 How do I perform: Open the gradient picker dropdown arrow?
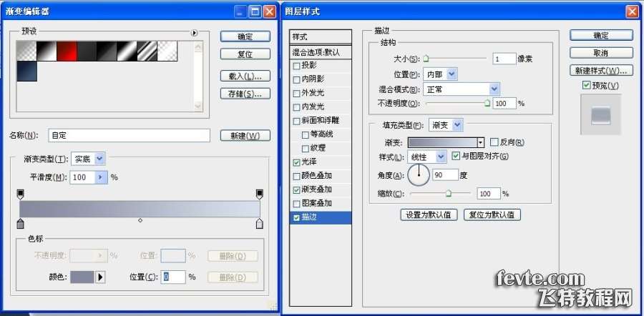(x=481, y=142)
